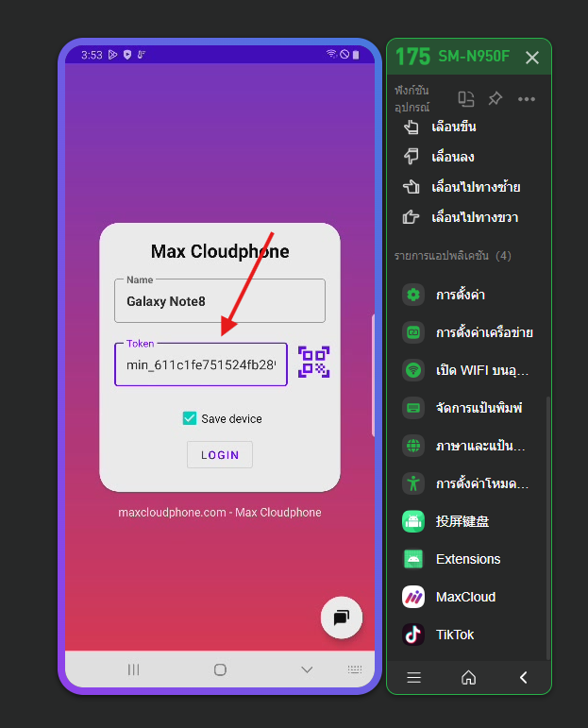Tap the 3:53 clock in status bar

click(x=92, y=55)
